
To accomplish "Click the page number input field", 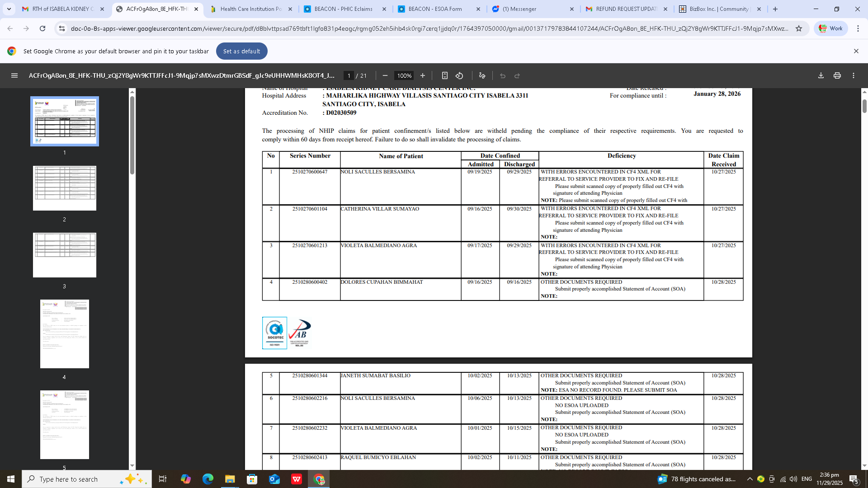I will 349,75.
